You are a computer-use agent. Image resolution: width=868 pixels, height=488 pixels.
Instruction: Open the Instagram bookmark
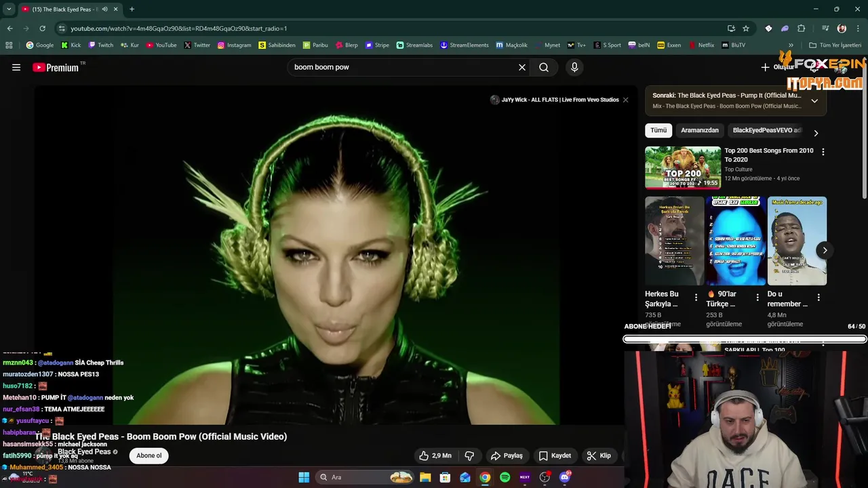click(x=234, y=45)
